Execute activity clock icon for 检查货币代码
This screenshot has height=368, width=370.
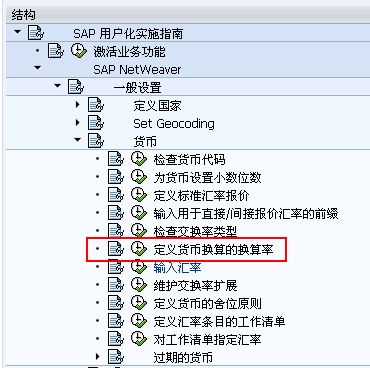pos(139,159)
